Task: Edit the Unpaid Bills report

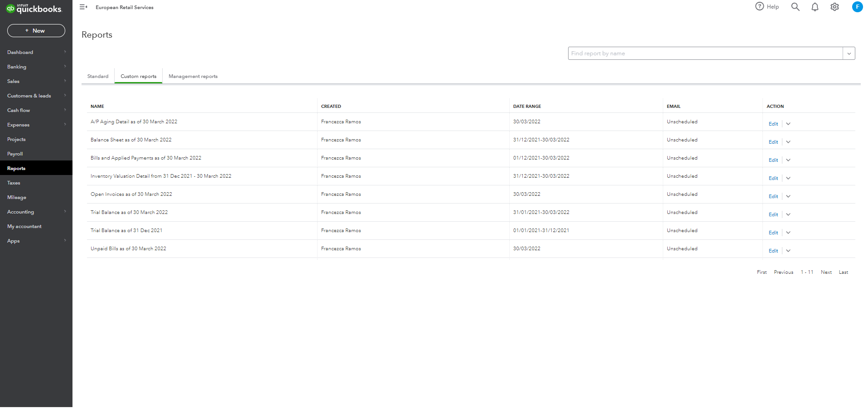Action: 773,251
